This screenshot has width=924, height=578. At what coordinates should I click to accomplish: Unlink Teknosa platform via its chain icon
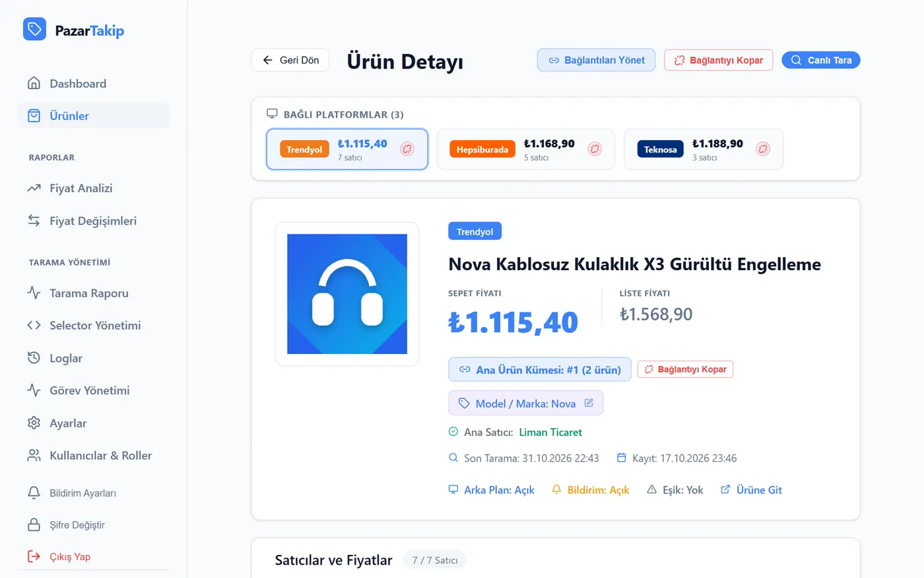coord(763,149)
